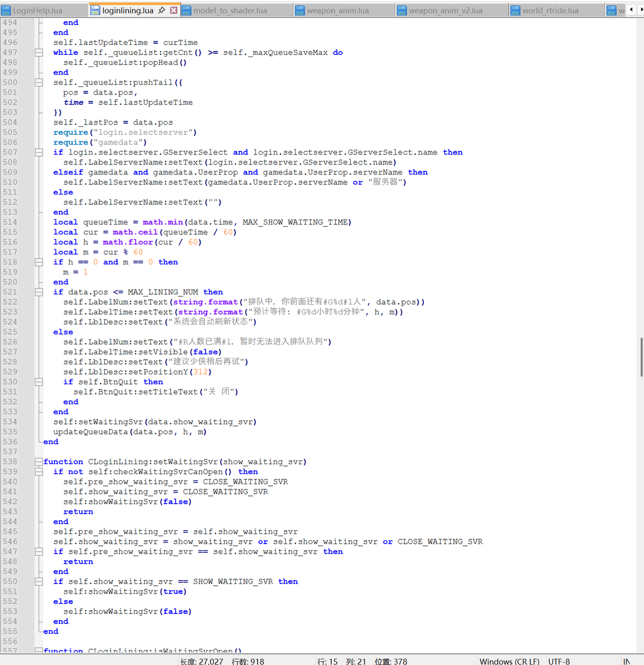Click 'self:showWaitingSvr(true)' line
This screenshot has width=644, height=665.
coord(125,591)
